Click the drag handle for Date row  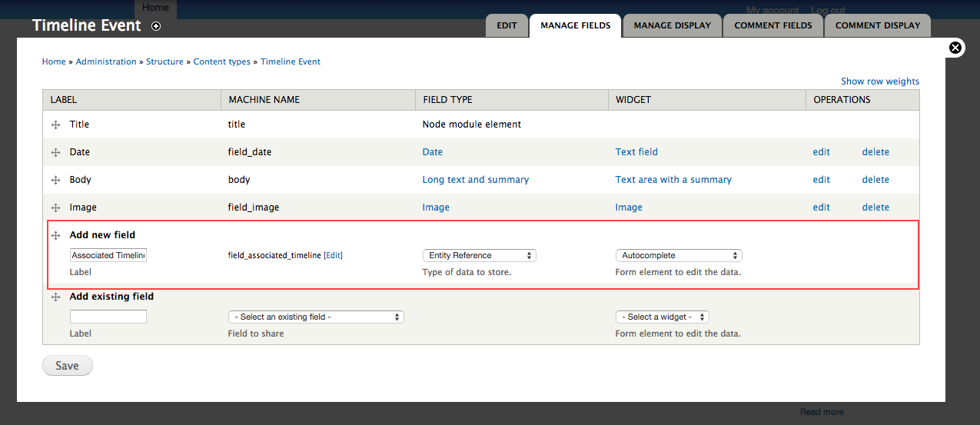[55, 152]
